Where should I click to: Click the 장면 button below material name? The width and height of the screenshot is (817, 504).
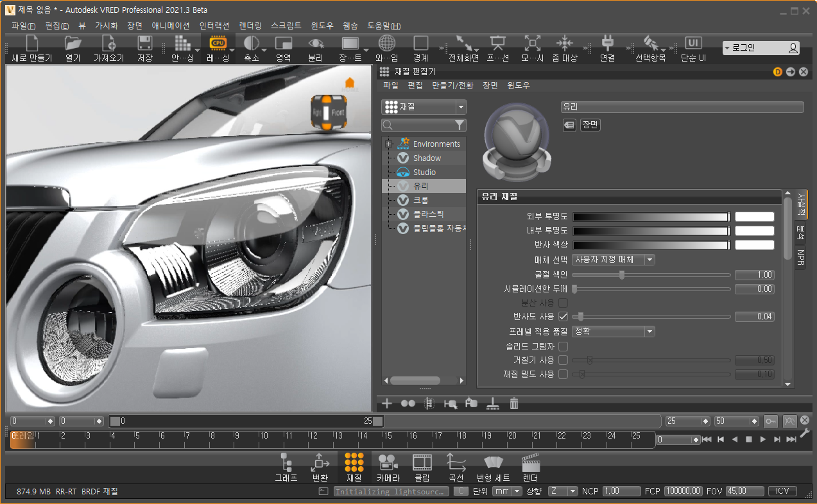[590, 125]
